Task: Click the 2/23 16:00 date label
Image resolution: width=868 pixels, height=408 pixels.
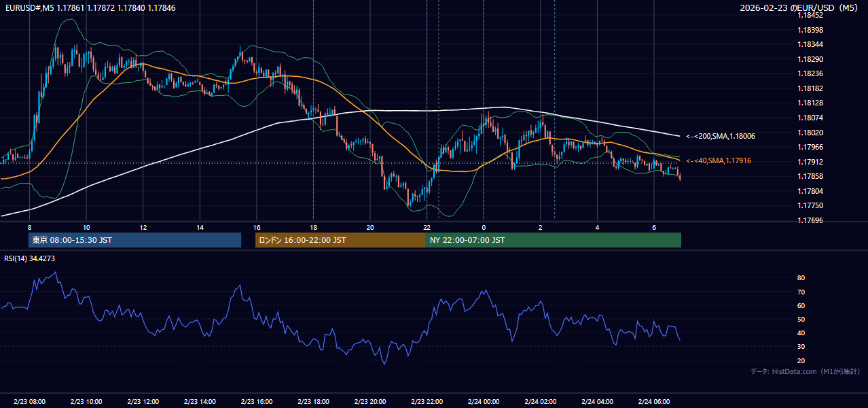Action: point(257,402)
